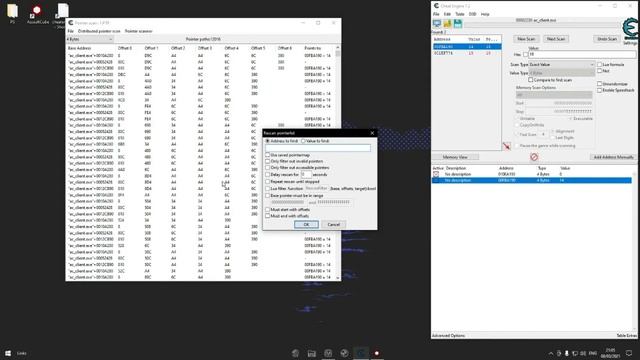Click the open folder icon in Cheat Engine toolbar
The width and height of the screenshot is (640, 360).
click(447, 24)
